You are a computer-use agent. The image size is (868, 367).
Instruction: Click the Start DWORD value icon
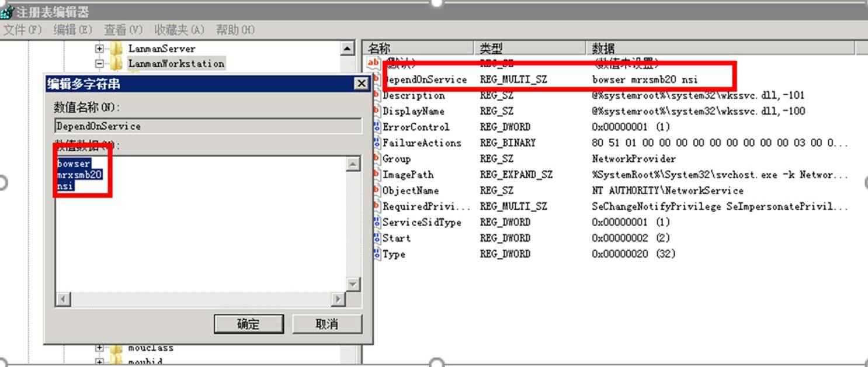pyautogui.click(x=377, y=238)
